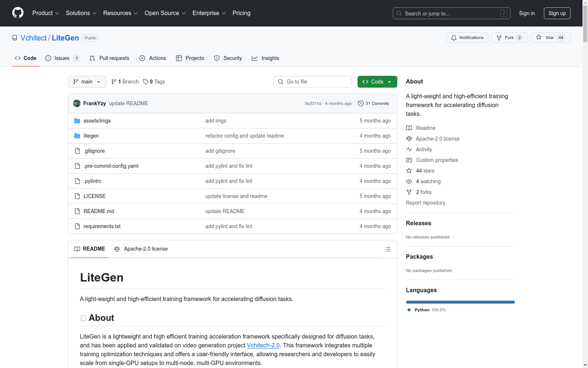Click the 1 Branch link
The image size is (588, 368).
tap(125, 82)
